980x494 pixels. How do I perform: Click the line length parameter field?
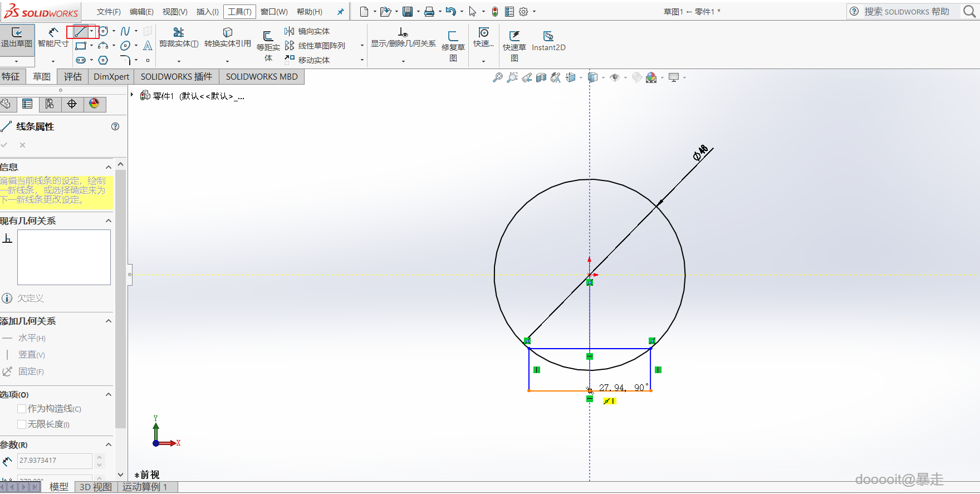pyautogui.click(x=55, y=461)
